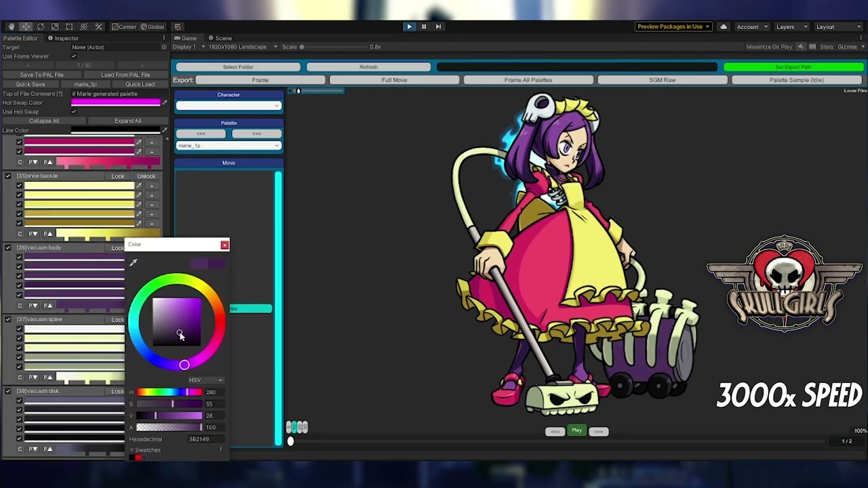Select the Transform tool
Viewport: 868px width, 488px height.
pyautogui.click(x=83, y=26)
